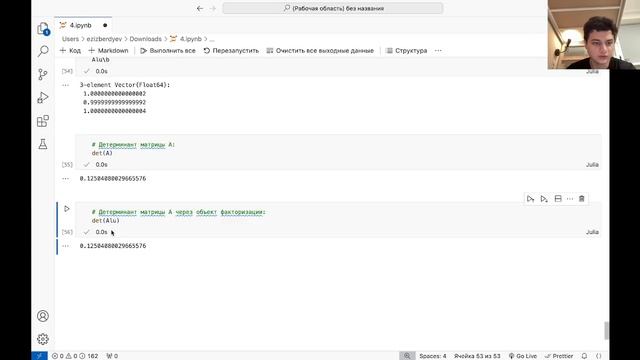
Task: Open output options for det(Alu) result
Action: 66,246
